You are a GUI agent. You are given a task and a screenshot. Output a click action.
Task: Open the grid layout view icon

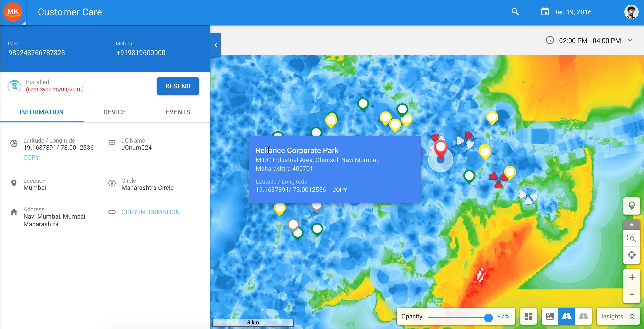pos(528,317)
